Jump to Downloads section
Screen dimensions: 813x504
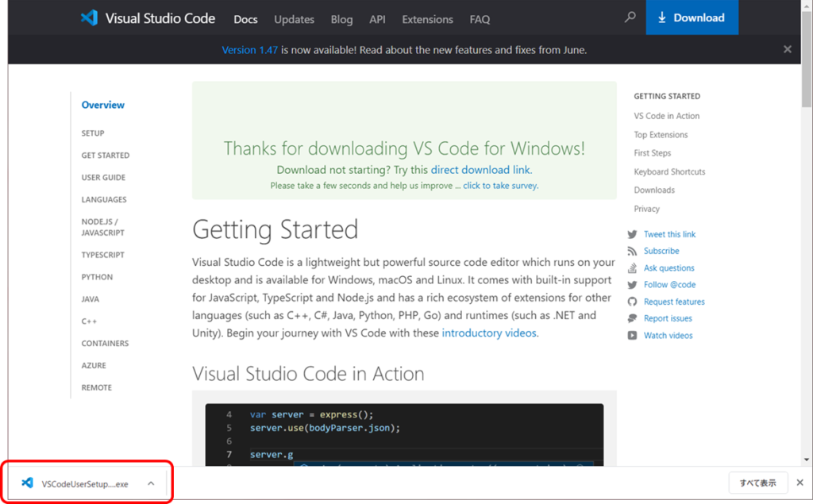tap(654, 190)
